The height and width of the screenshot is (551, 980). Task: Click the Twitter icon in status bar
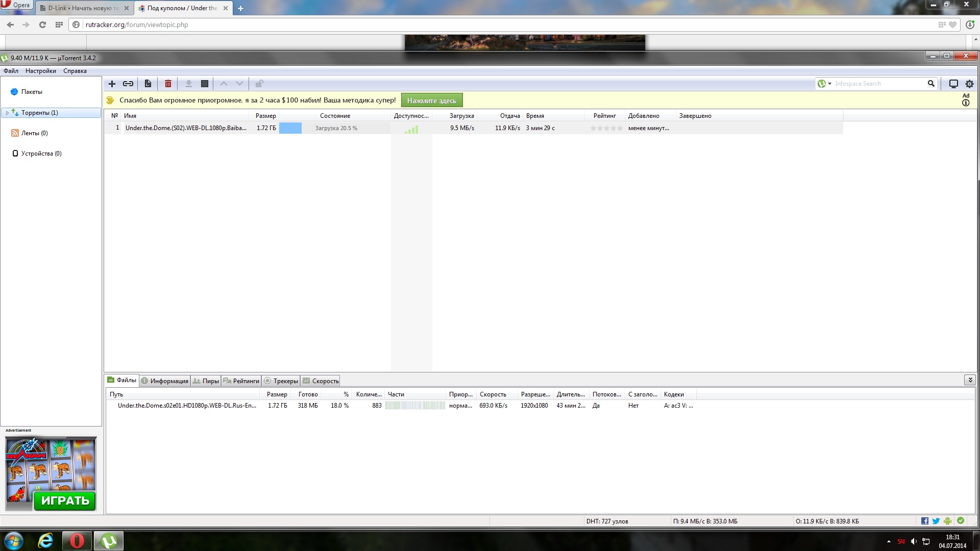(936, 521)
